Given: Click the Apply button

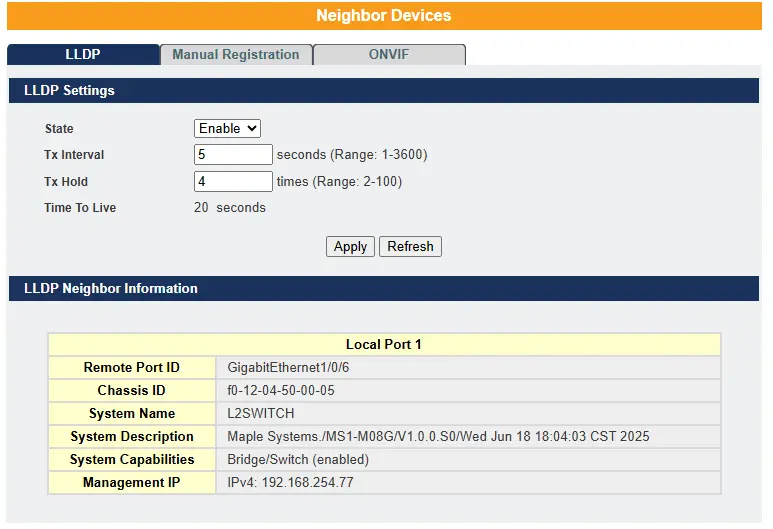Looking at the screenshot, I should tap(350, 246).
